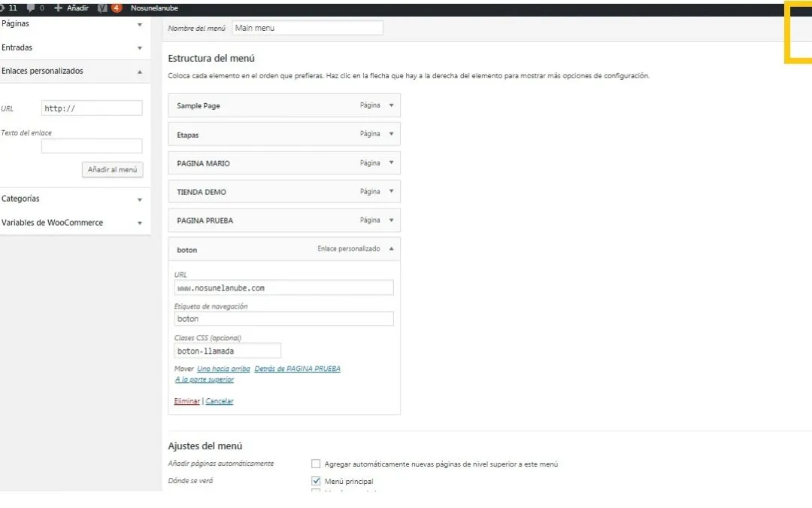812x508 pixels.
Task: Enable automatic adding of top-level pages
Action: (316, 464)
